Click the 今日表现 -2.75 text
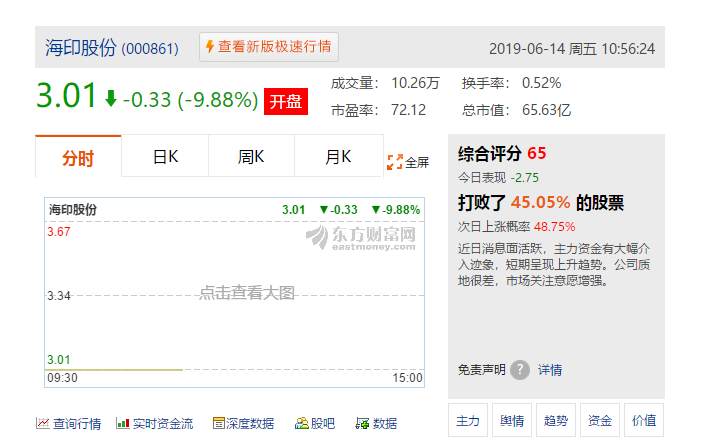 (x=498, y=178)
